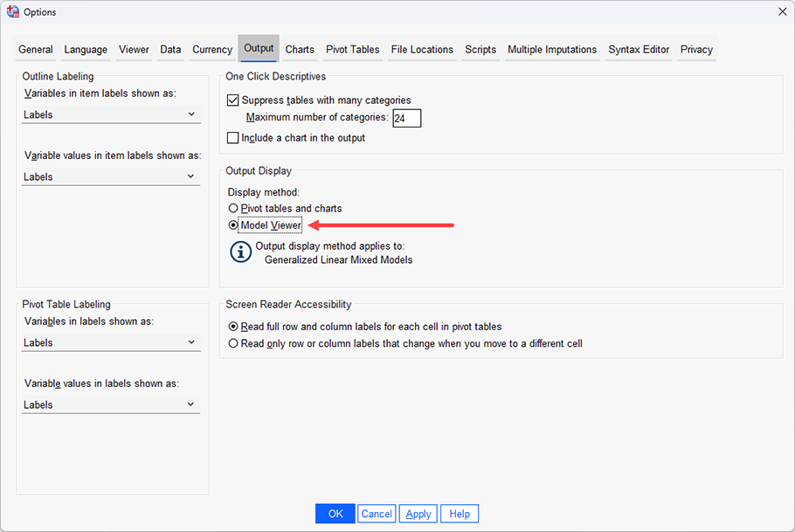This screenshot has height=532, width=795.
Task: Enable Include a chart in the output
Action: (x=233, y=137)
